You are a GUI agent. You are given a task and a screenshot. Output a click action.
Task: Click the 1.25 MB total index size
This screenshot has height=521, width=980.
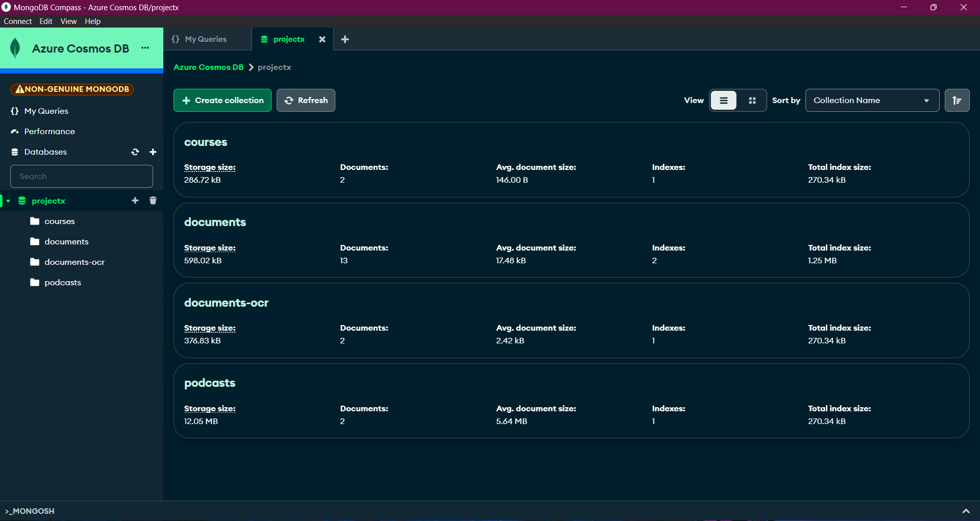point(822,261)
